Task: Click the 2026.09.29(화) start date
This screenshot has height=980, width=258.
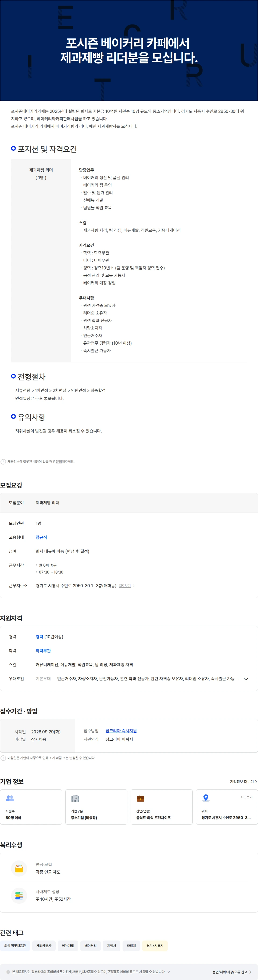Action: tap(46, 732)
